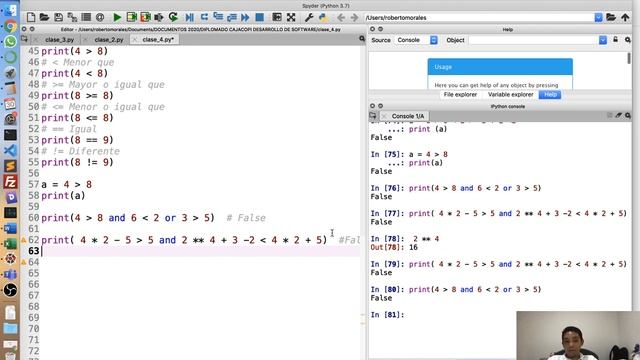Step into function debug icon
This screenshot has height=360, width=640.
pyautogui.click(x=218, y=17)
